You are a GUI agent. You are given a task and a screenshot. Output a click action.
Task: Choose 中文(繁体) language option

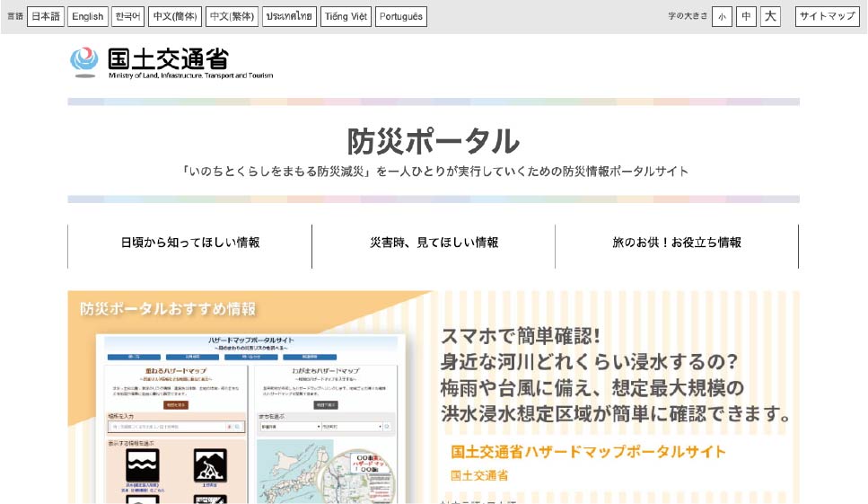tap(232, 16)
